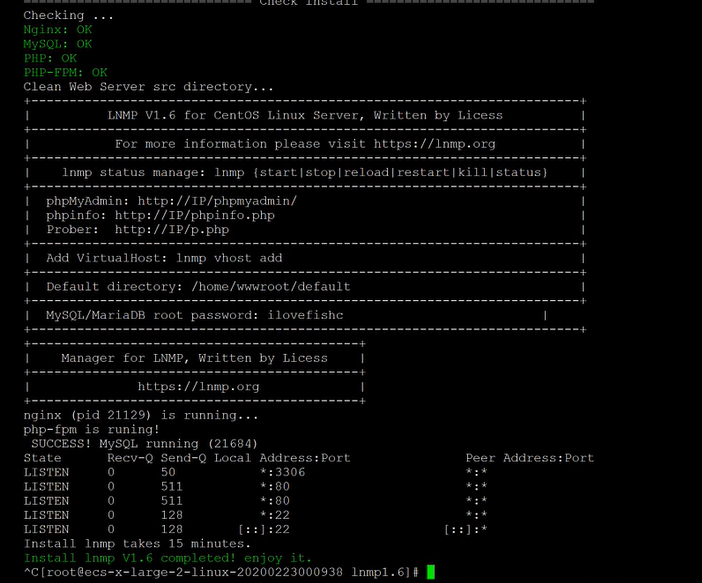Click the green 'Nginx: OK' status line
The width and height of the screenshot is (702, 583).
58,30
